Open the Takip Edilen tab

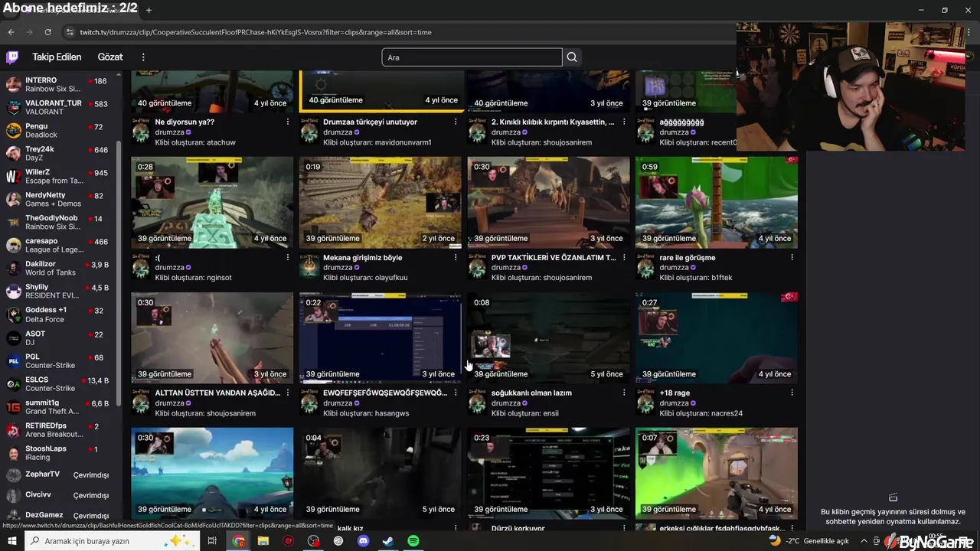click(57, 57)
